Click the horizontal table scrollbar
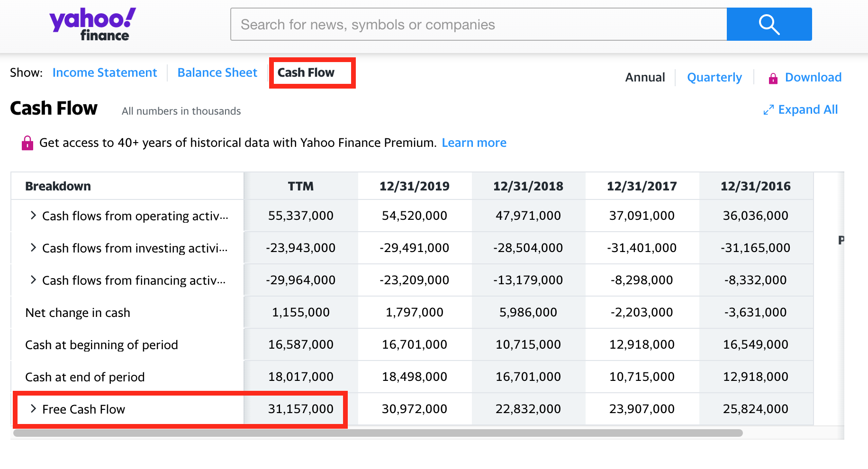 pyautogui.click(x=378, y=433)
